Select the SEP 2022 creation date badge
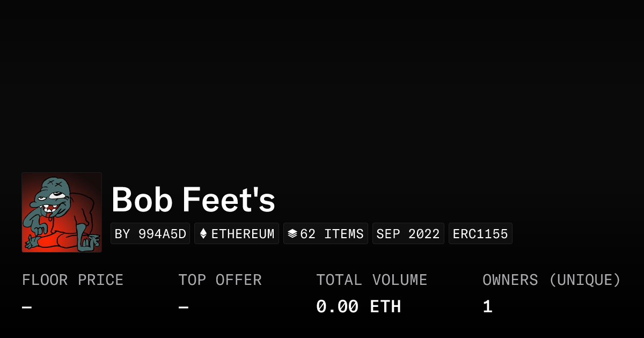Screen dimensions: 644x338 click(408, 234)
